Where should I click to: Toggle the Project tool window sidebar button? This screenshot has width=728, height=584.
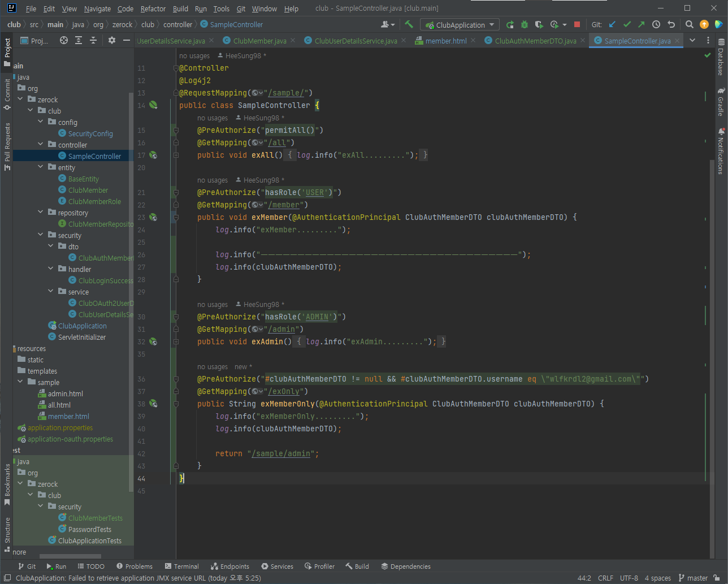(x=7, y=53)
